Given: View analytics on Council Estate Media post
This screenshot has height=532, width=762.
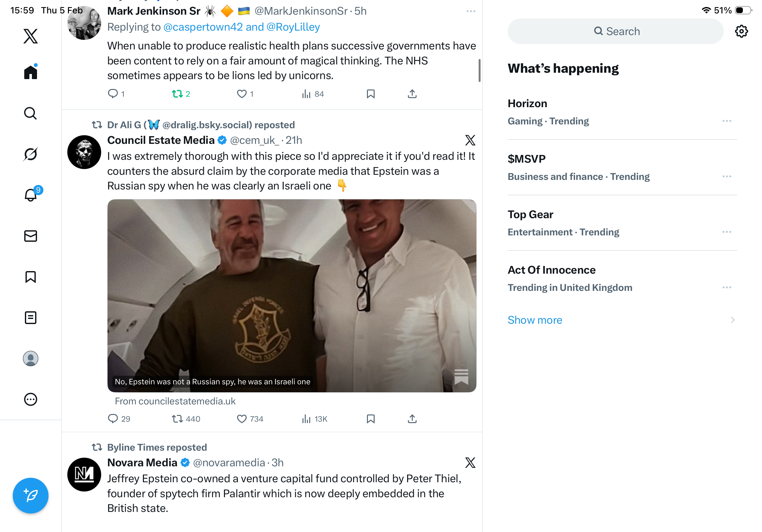Looking at the screenshot, I should [314, 419].
